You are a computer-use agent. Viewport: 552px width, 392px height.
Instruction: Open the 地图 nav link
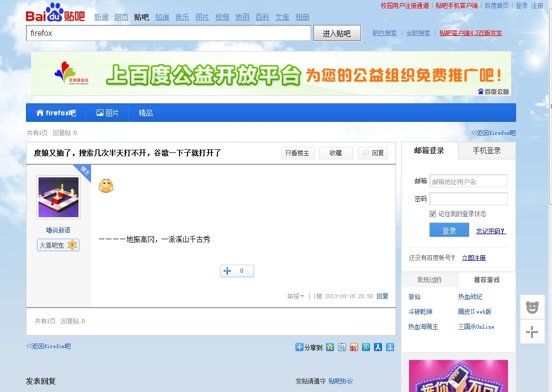[x=242, y=17]
